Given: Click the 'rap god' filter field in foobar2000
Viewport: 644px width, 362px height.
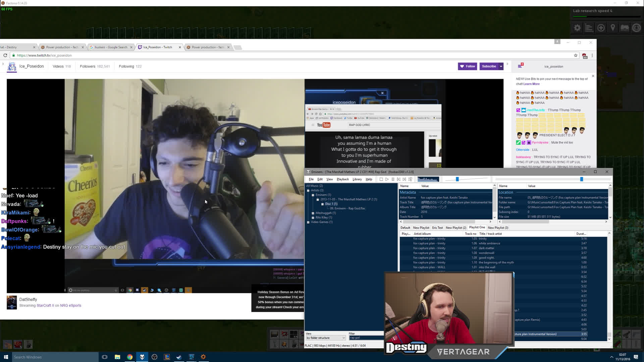Looking at the screenshot, I should 366,338.
